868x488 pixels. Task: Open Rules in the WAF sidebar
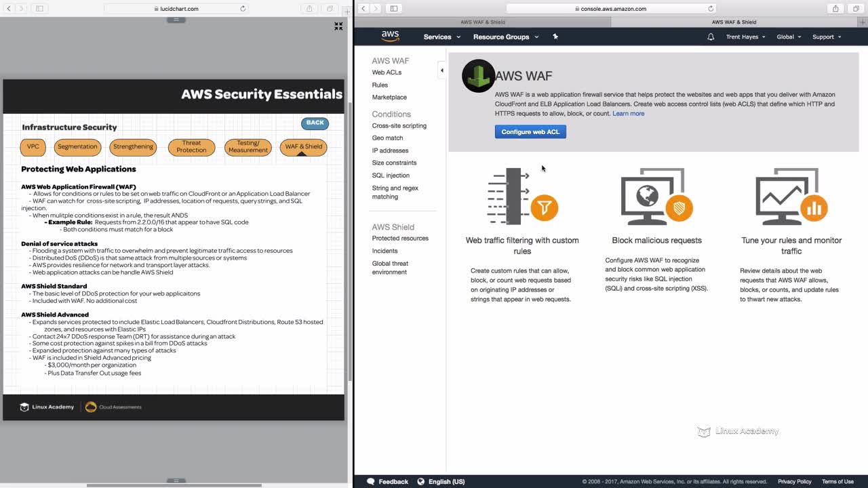[380, 85]
